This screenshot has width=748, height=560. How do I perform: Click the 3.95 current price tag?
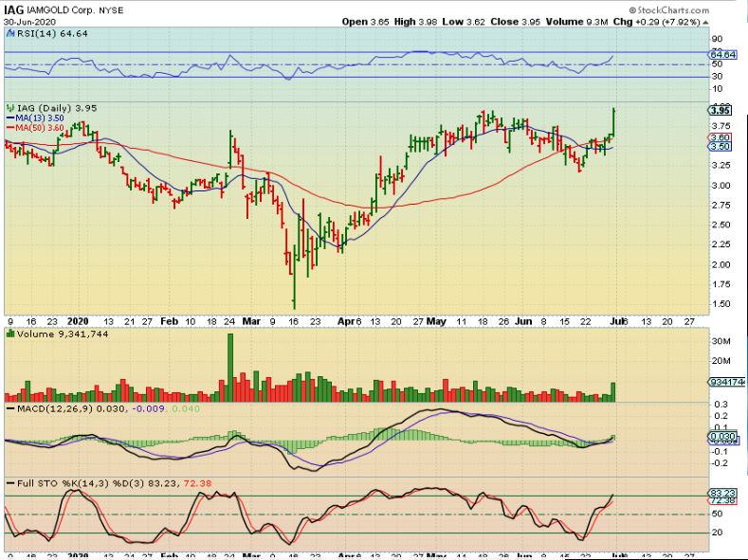tap(719, 109)
